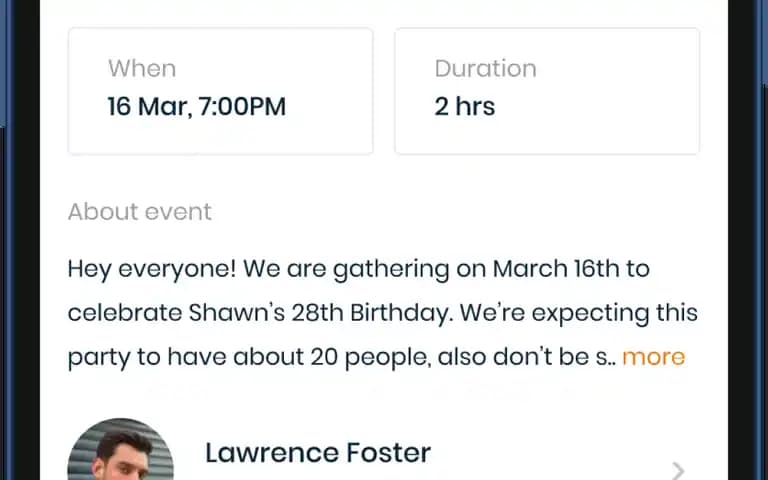Screen dimensions: 768x480
Task: Click the 2 hrs duration value
Action: tap(464, 106)
